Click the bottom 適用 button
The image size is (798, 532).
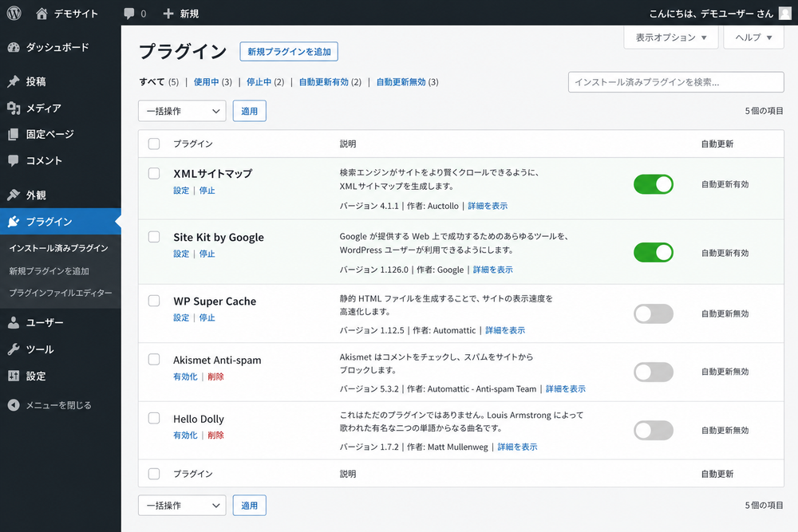[x=249, y=506]
